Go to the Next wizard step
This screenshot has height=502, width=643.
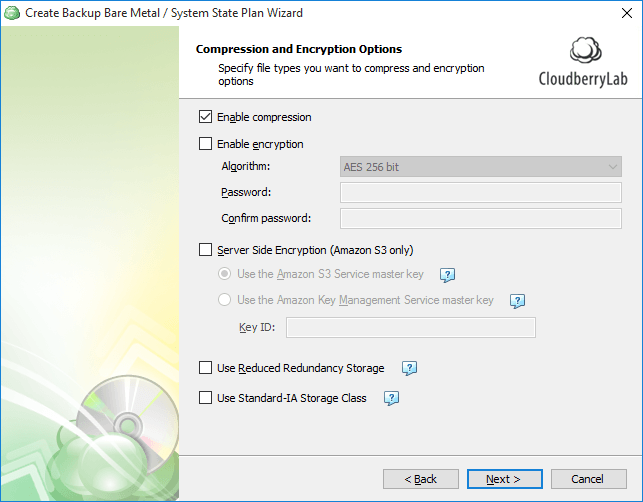tap(504, 479)
